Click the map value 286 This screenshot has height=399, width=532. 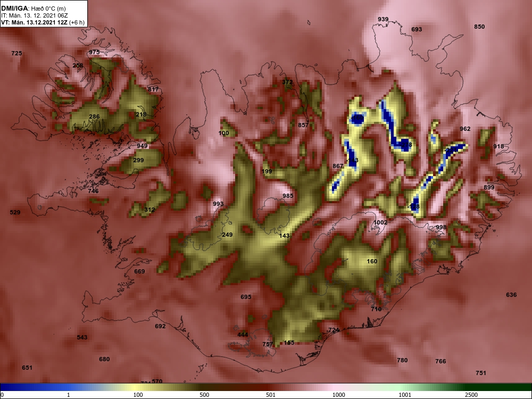[x=94, y=117]
